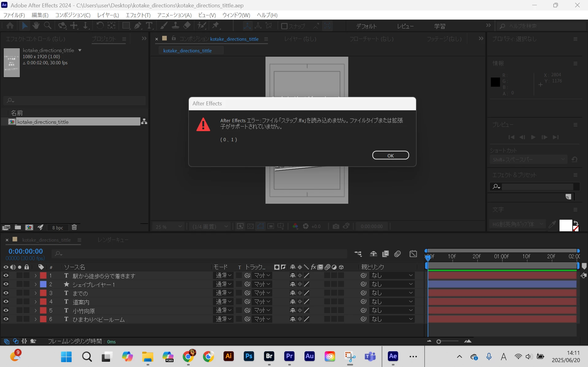Viewport: 588px width, 367px height.
Task: Open Premiere Pro from the taskbar
Action: (289, 356)
